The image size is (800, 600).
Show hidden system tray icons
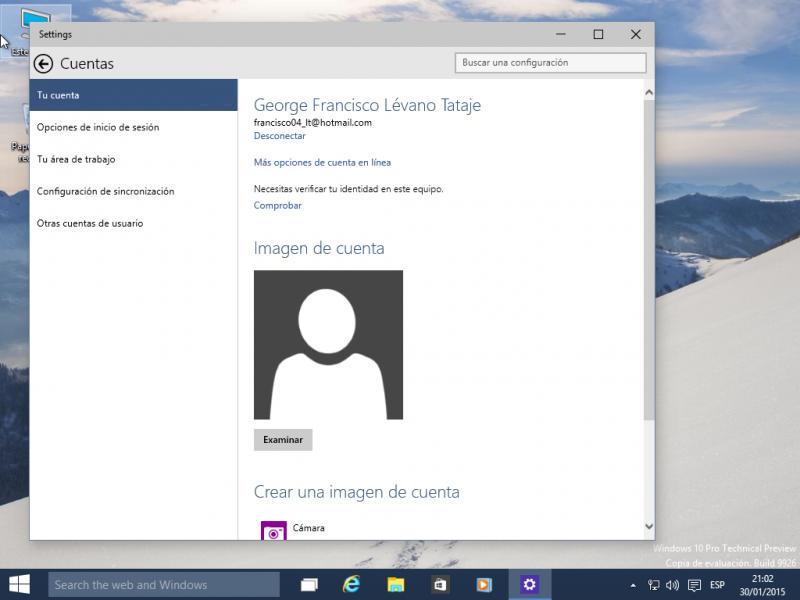tap(633, 585)
